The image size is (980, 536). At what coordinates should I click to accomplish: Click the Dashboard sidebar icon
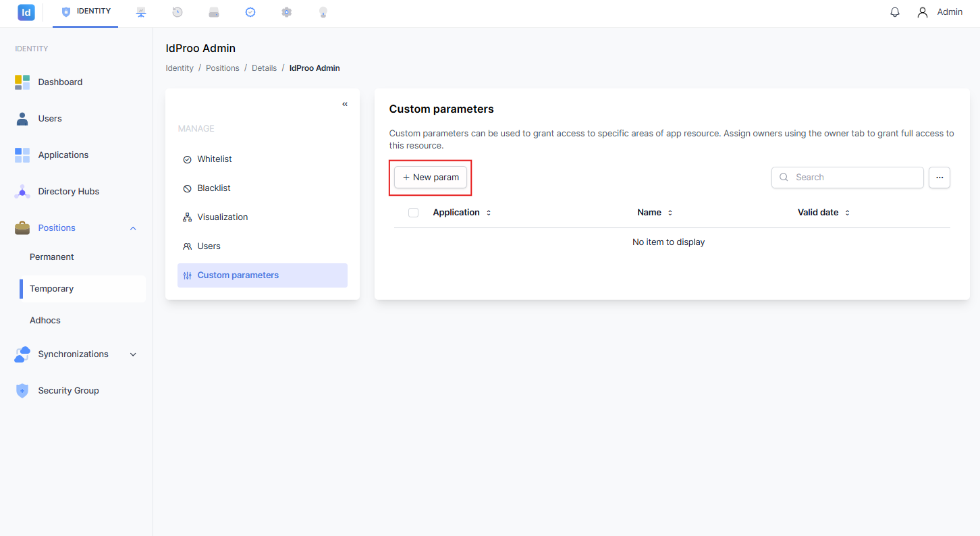tap(22, 82)
